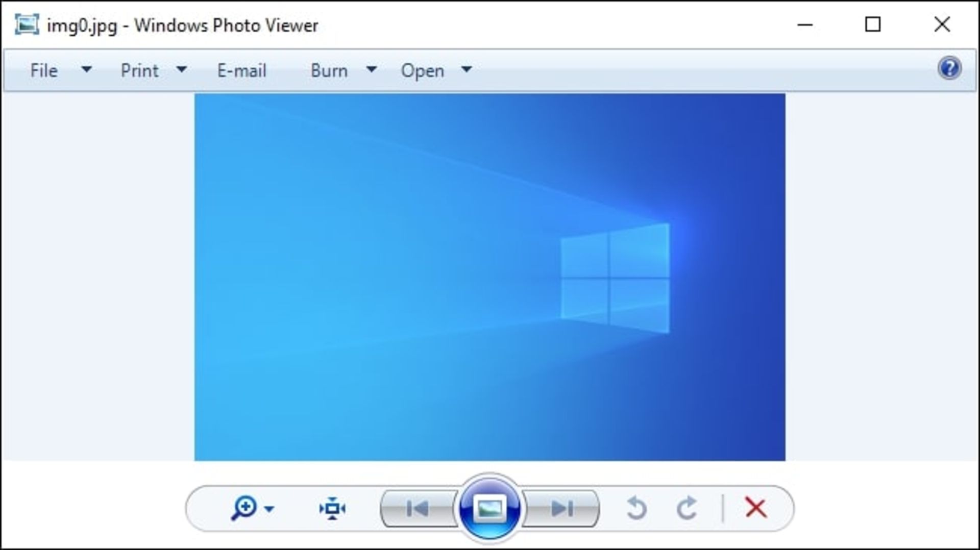Rotate the image counterclockwise
The height and width of the screenshot is (550, 980).
click(636, 508)
